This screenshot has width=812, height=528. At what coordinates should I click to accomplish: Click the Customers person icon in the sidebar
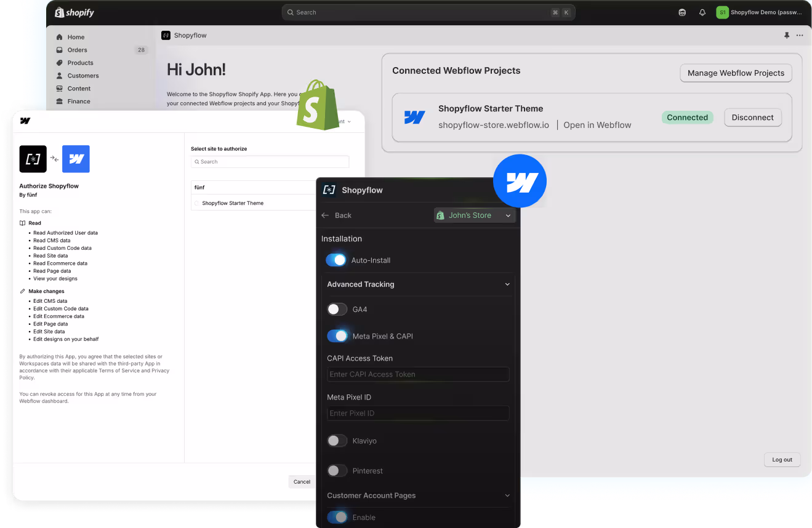point(59,76)
